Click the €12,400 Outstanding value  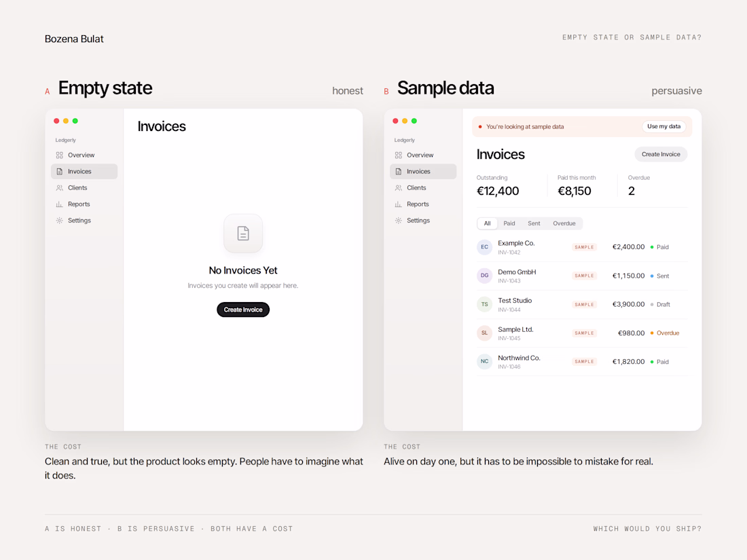498,191
